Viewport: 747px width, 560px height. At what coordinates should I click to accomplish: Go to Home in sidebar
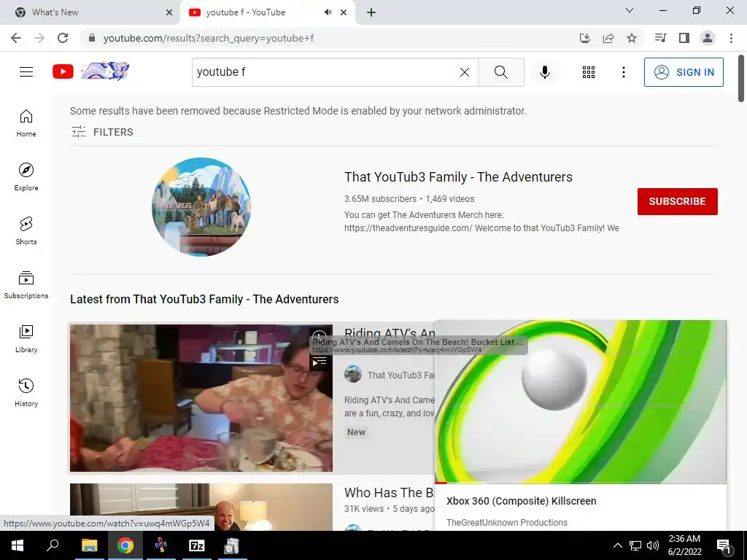click(x=26, y=123)
